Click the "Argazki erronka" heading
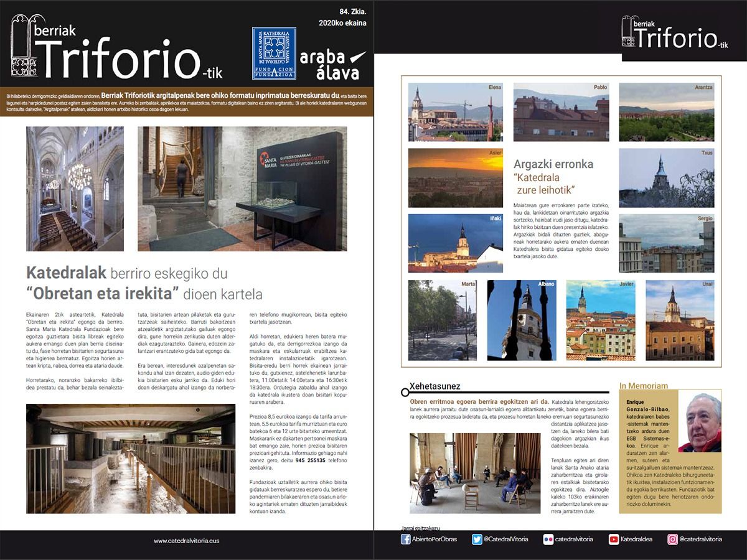Image resolution: width=747 pixels, height=560 pixels. (553, 164)
